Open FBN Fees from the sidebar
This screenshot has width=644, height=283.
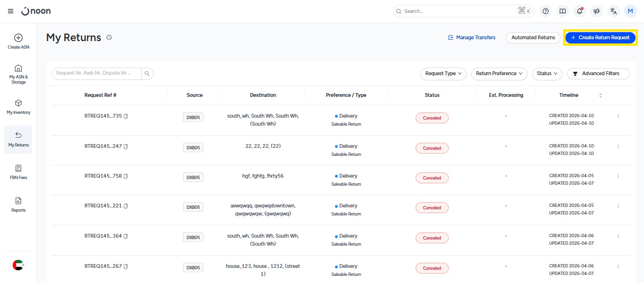tap(18, 172)
